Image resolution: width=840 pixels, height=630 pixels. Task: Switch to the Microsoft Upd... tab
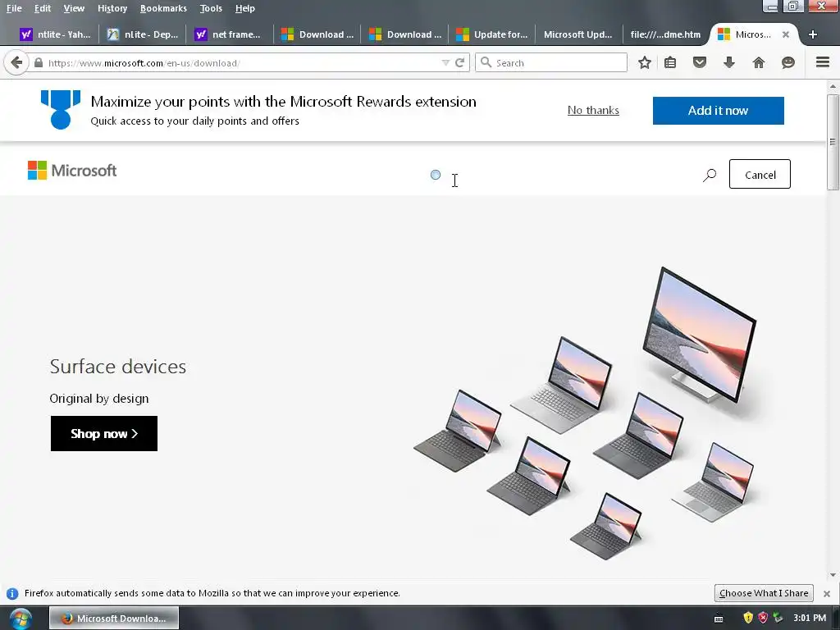coord(578,34)
